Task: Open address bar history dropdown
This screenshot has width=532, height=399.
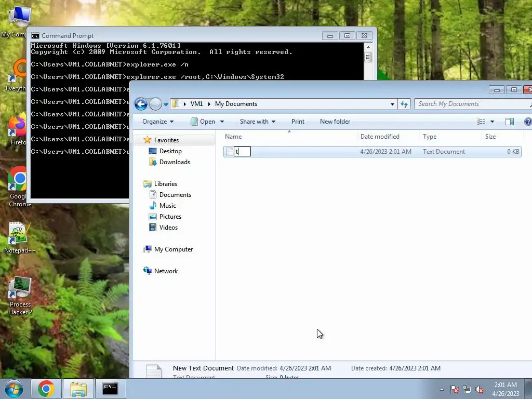Action: coord(392,104)
